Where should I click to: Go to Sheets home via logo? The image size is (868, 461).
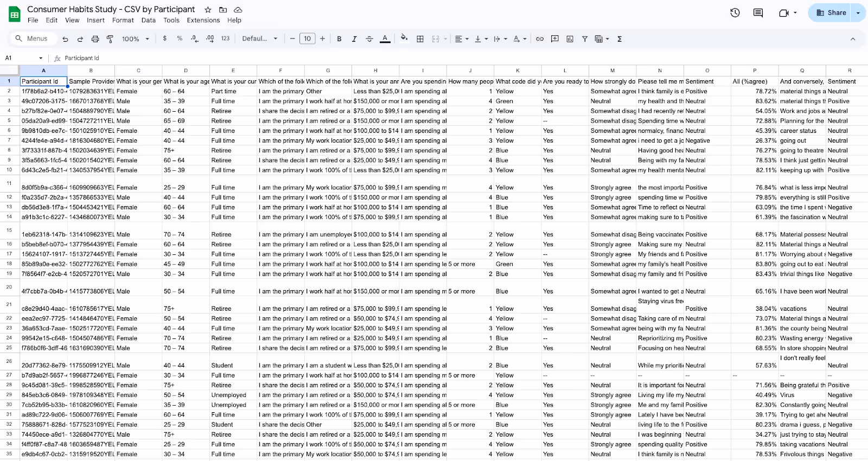click(15, 14)
